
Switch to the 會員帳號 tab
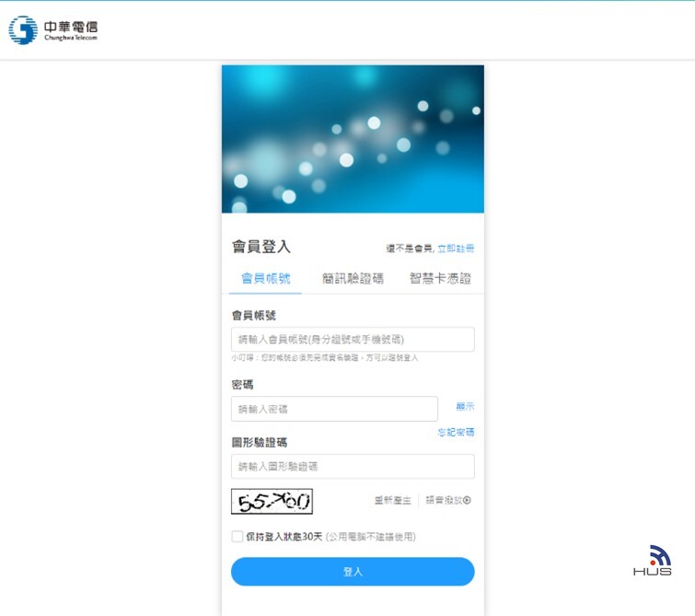click(x=265, y=278)
